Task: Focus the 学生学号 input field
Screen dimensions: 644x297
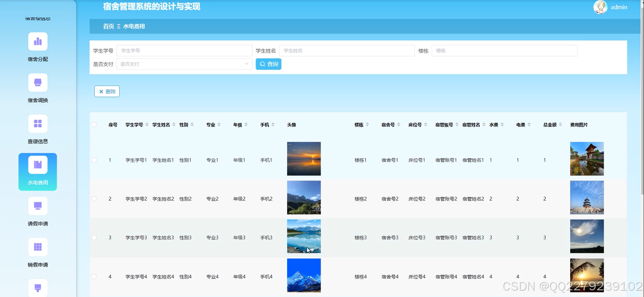Action: 184,51
